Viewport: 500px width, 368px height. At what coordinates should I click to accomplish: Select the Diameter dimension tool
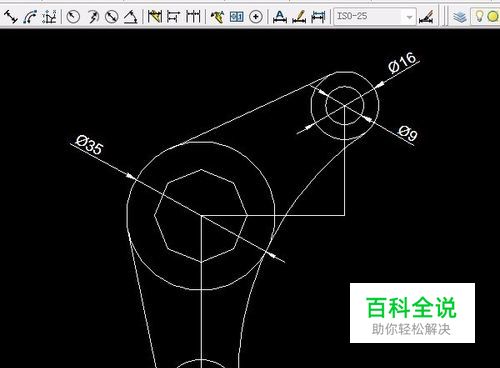[112, 16]
